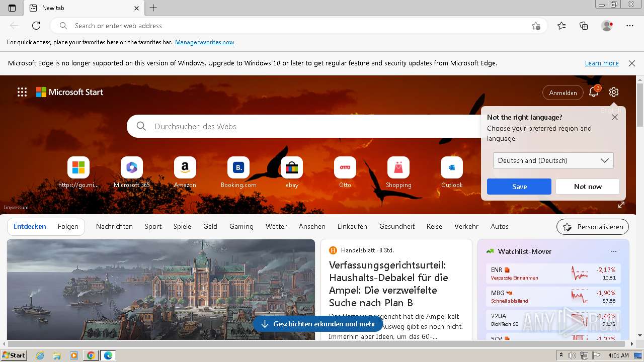Open the 'Learn more' link
This screenshot has height=362, width=644.
(x=602, y=63)
